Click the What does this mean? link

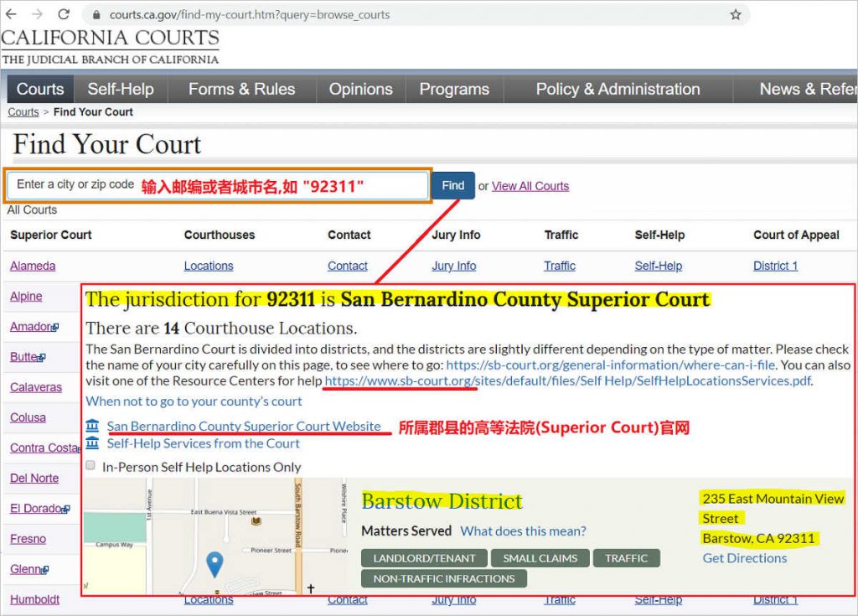pyautogui.click(x=523, y=531)
